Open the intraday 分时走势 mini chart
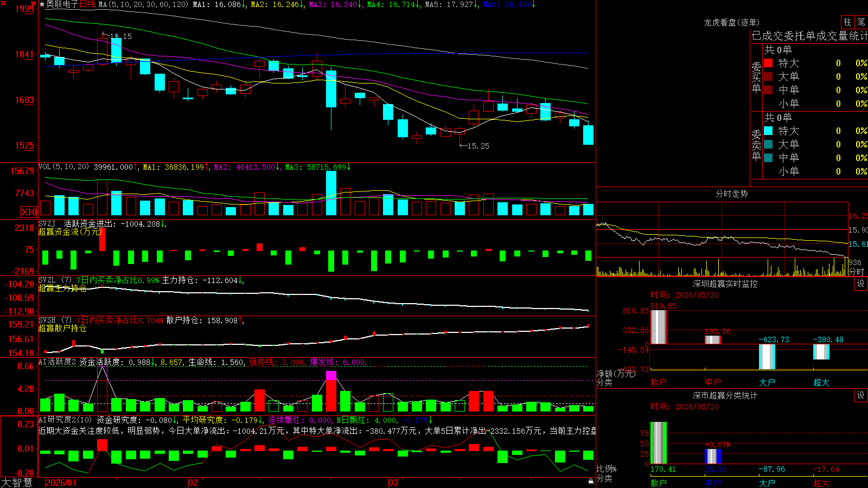This screenshot has height=488, width=868. [722, 239]
